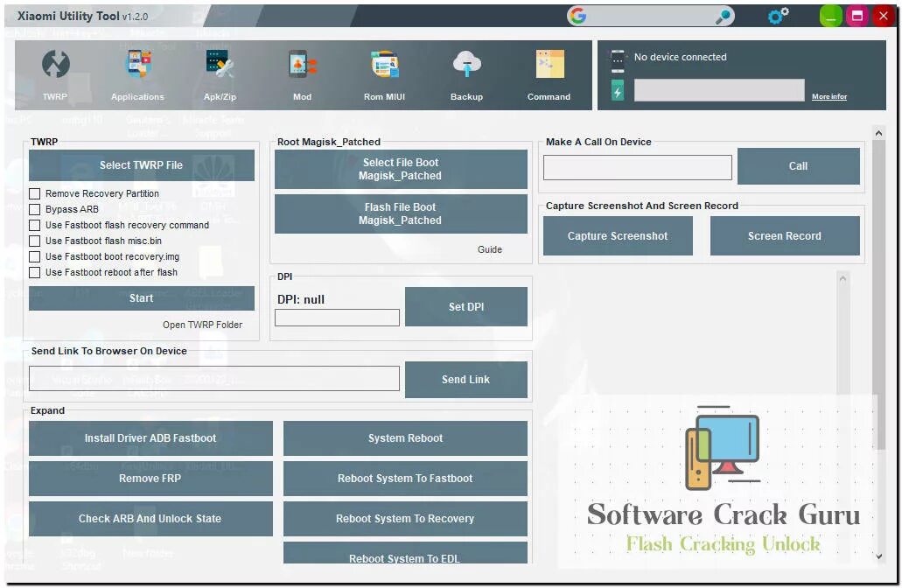Screen dimensions: 902x588
Task: Click the main vertical scrollbar thumb
Action: (878, 295)
